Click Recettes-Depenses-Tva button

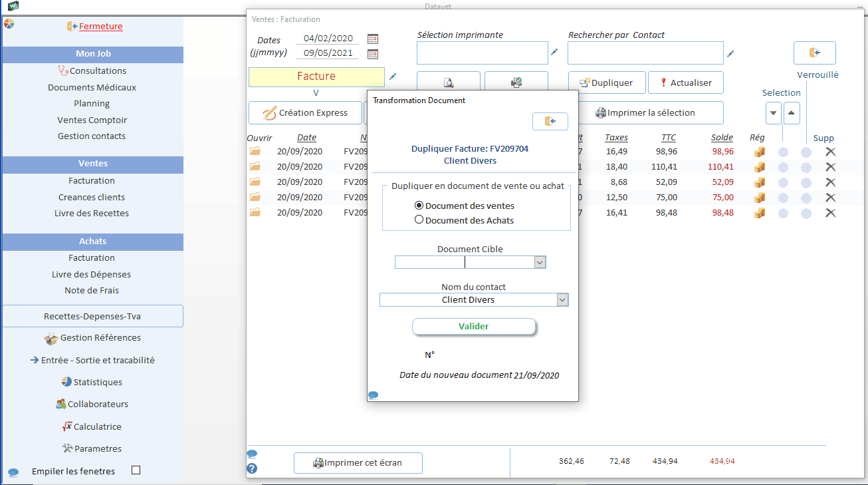92,316
